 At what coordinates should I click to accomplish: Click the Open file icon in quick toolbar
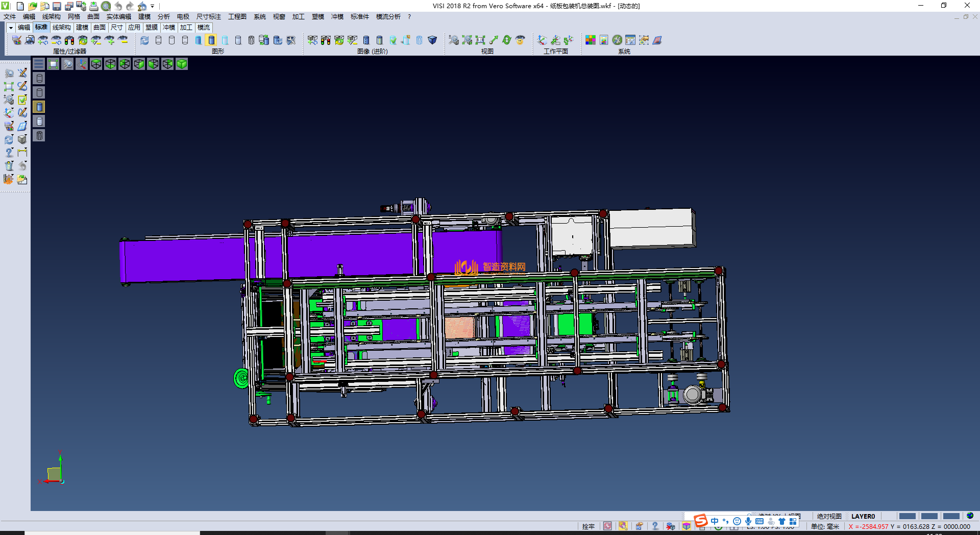32,6
